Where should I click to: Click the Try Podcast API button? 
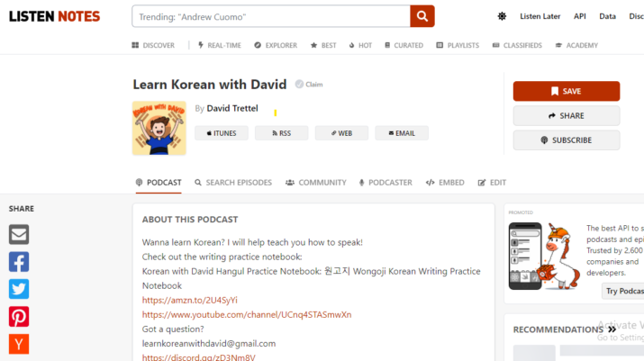click(623, 291)
